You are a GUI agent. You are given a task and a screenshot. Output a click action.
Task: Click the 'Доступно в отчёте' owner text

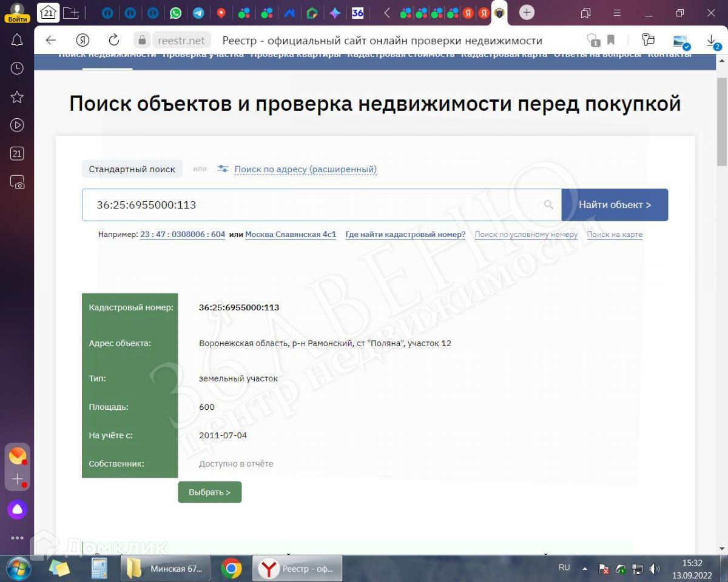[x=236, y=464]
